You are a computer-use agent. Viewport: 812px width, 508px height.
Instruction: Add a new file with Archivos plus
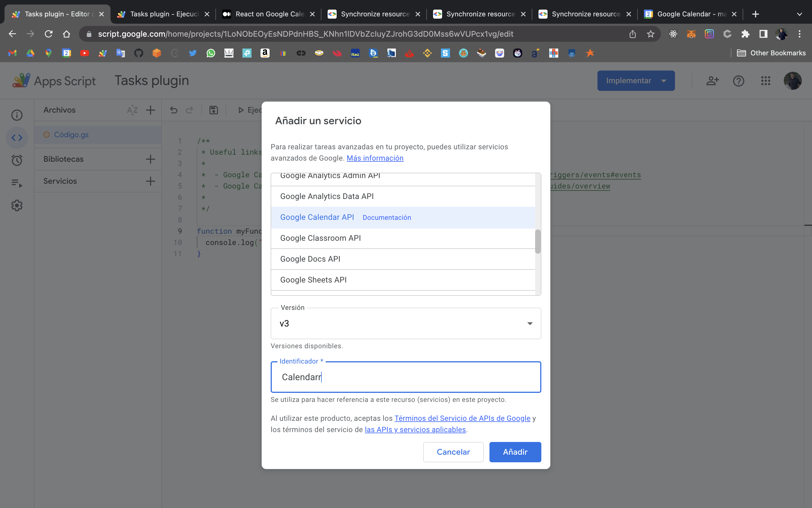click(151, 110)
